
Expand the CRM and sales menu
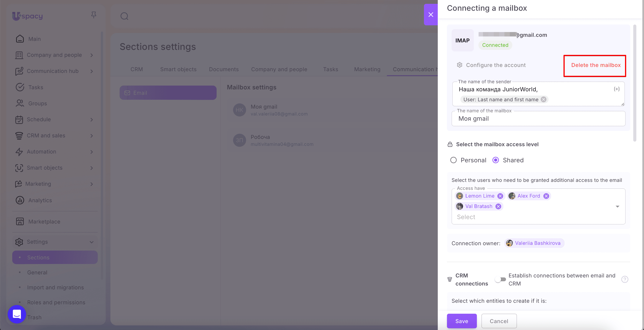(91, 136)
